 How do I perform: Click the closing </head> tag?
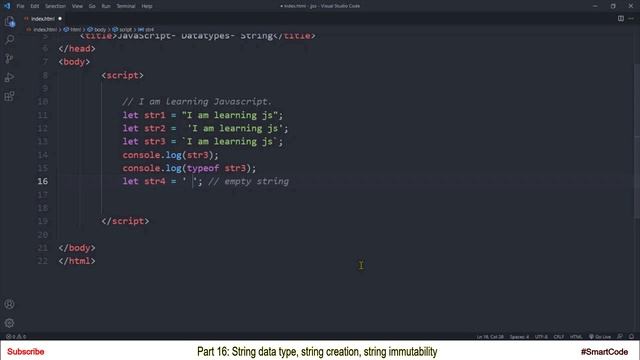pyautogui.click(x=77, y=49)
